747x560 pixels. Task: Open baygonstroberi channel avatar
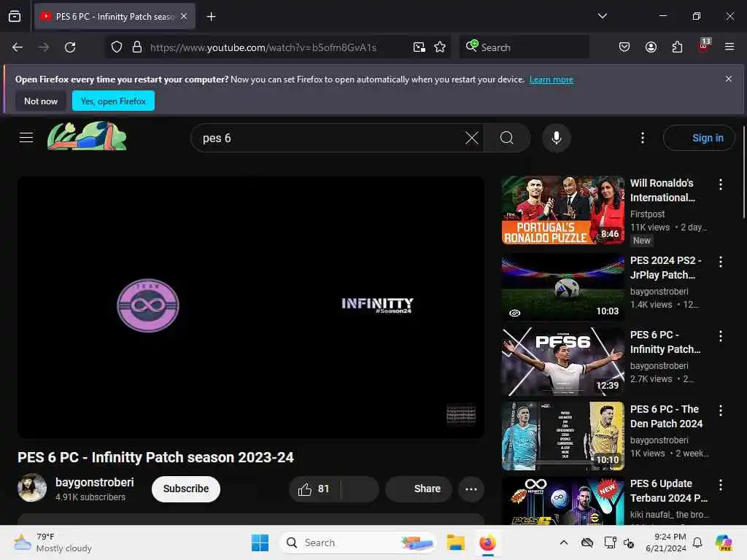[32, 488]
